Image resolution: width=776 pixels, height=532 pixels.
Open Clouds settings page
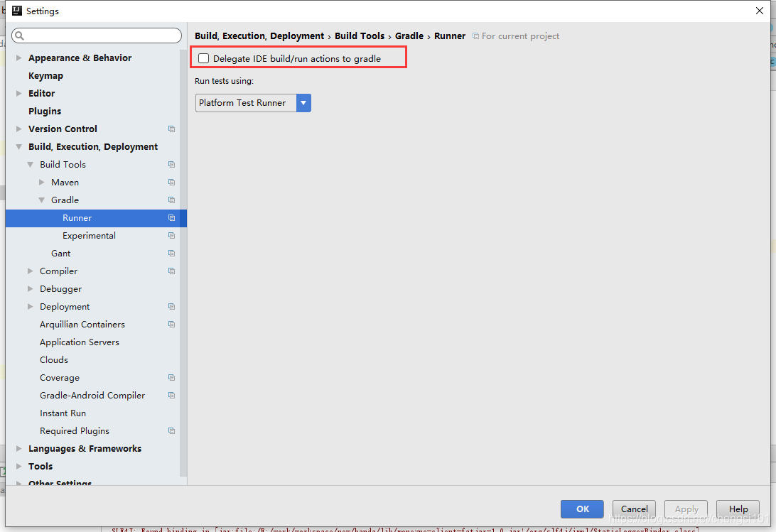[x=54, y=360]
